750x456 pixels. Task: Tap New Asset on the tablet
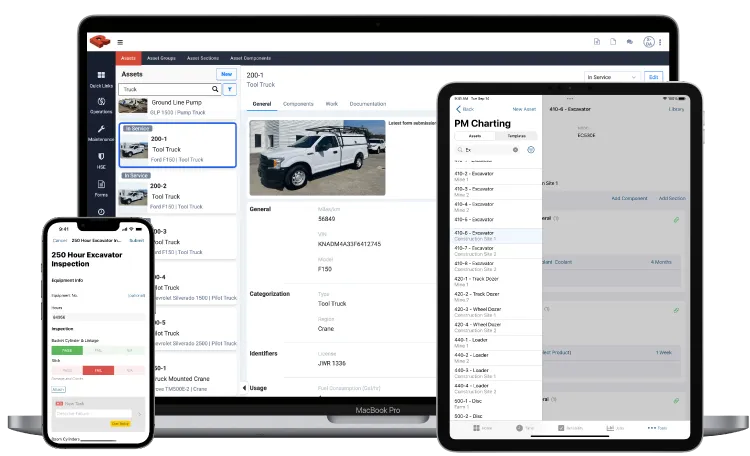pos(524,109)
